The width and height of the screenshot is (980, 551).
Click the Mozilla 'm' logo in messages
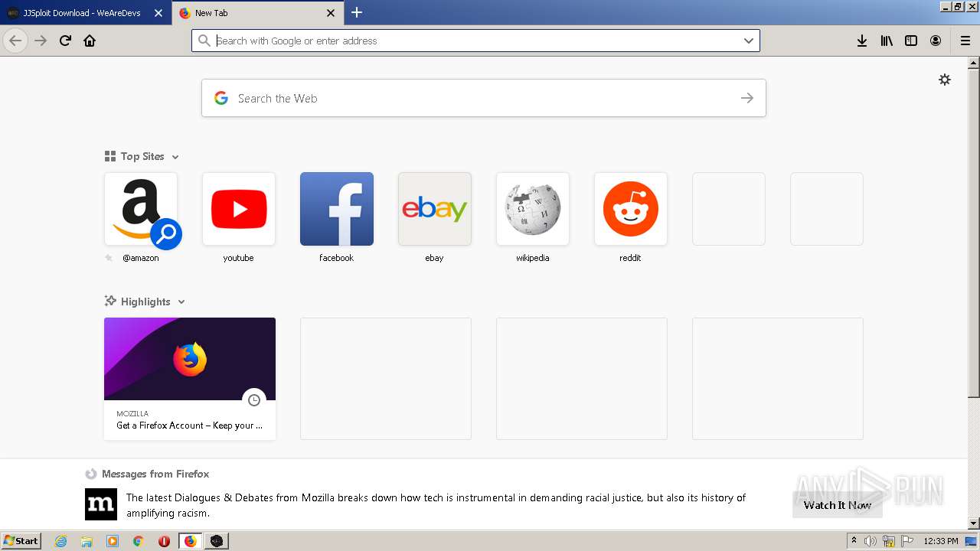[101, 504]
